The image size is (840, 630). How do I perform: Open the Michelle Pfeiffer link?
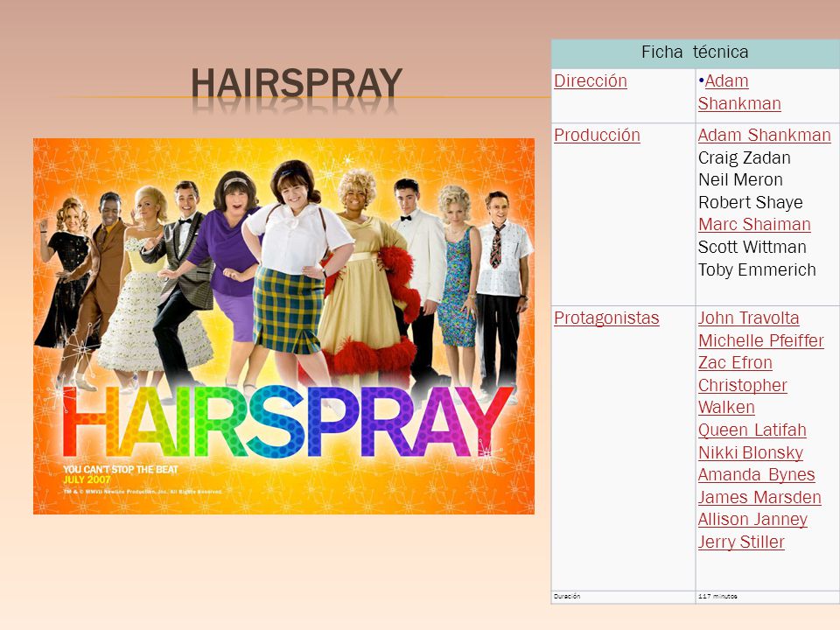point(760,340)
